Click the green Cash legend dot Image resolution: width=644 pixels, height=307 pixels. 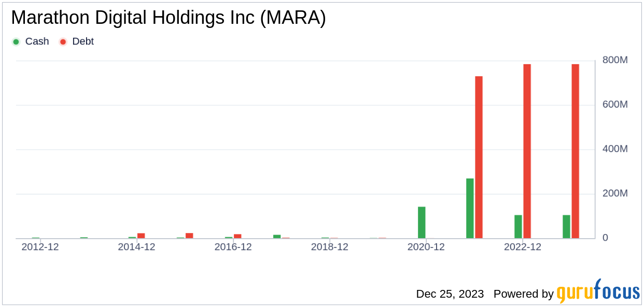16,42
